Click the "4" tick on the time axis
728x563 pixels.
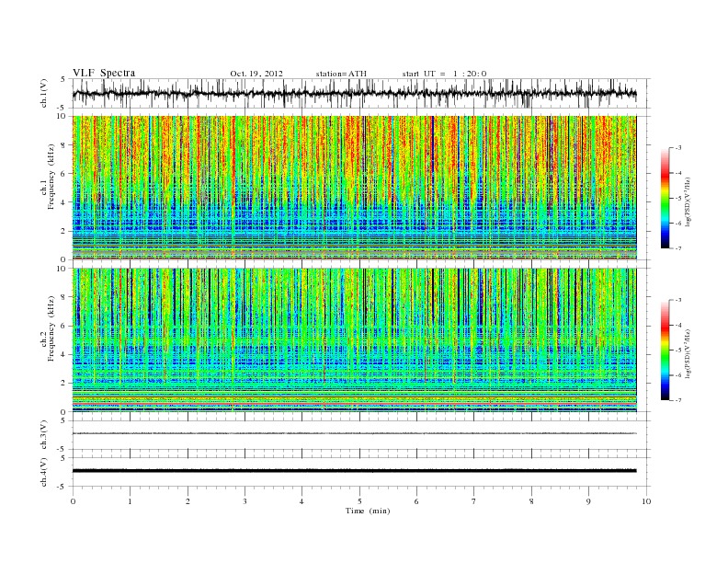click(x=301, y=501)
